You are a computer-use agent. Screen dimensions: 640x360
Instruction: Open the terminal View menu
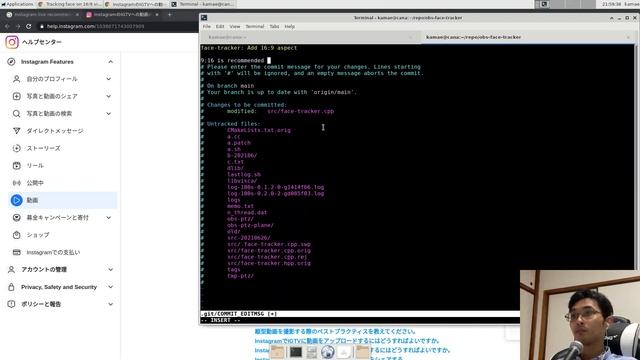tap(235, 27)
